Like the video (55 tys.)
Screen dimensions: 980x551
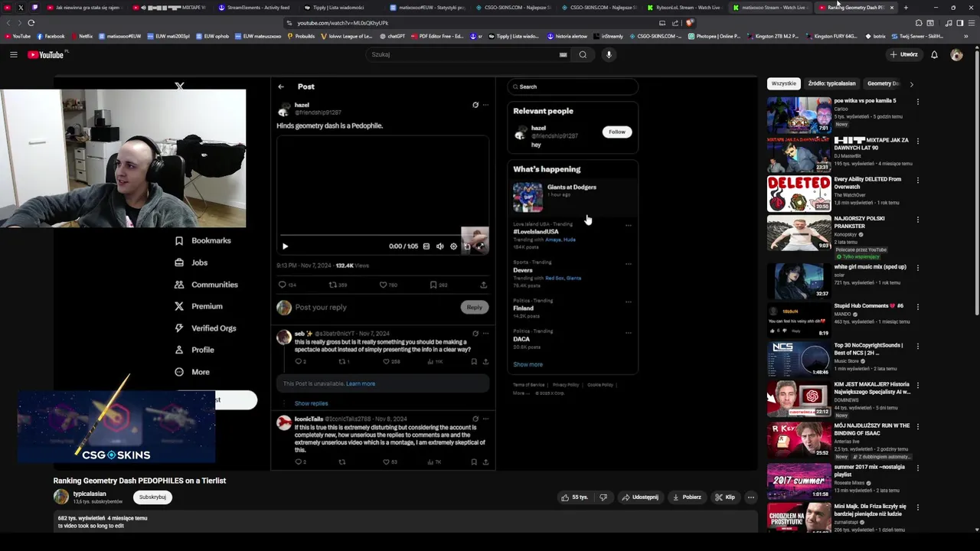[x=575, y=497]
